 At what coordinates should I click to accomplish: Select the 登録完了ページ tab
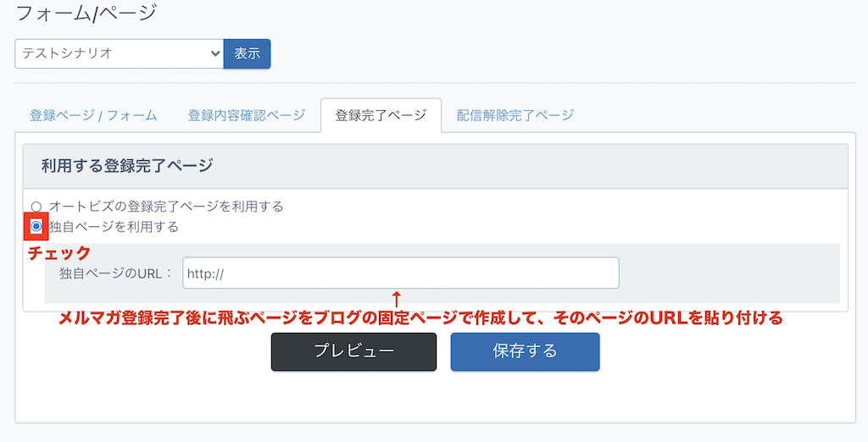coord(381,115)
